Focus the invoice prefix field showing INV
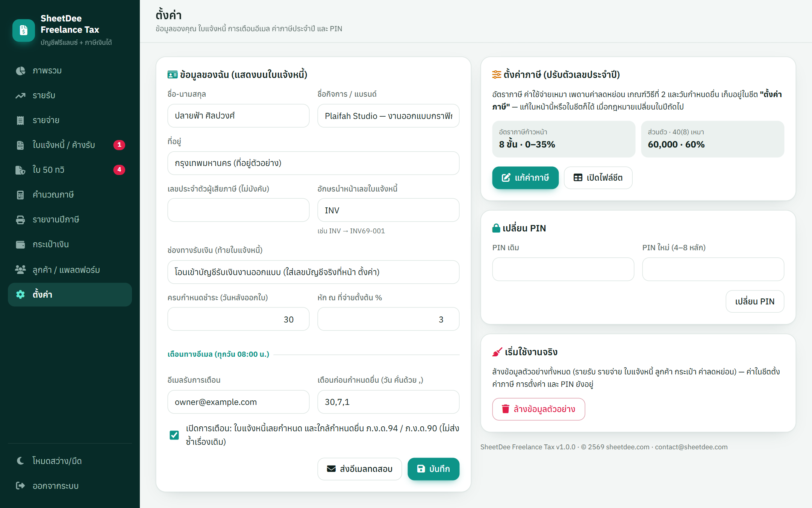The width and height of the screenshot is (812, 508). [388, 210]
